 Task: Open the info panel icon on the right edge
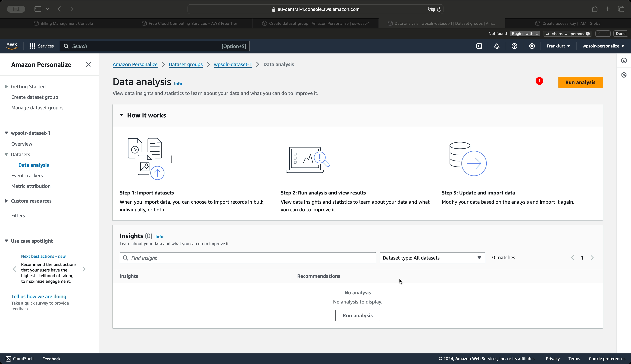point(624,60)
